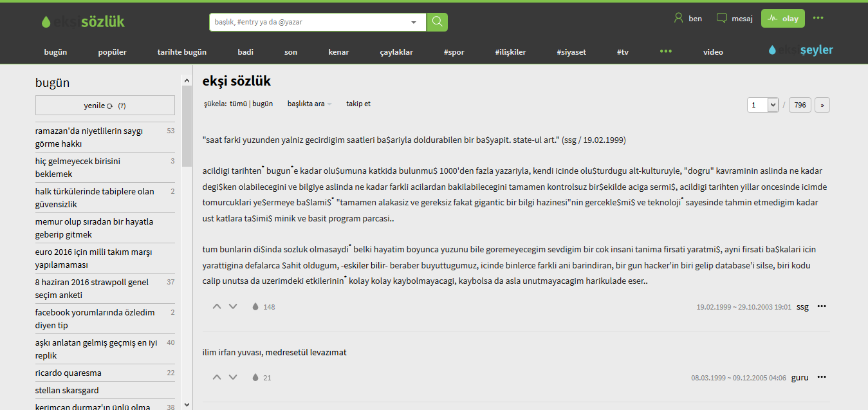Viewport: 868px width, 410px height.
Task: Click the sidebar scrollbar up arrow
Action: click(187, 80)
